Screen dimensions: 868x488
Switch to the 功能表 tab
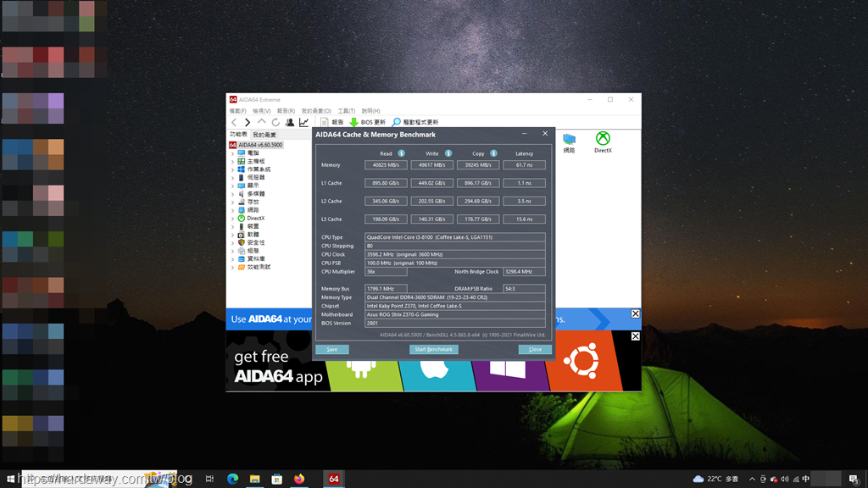(238, 135)
